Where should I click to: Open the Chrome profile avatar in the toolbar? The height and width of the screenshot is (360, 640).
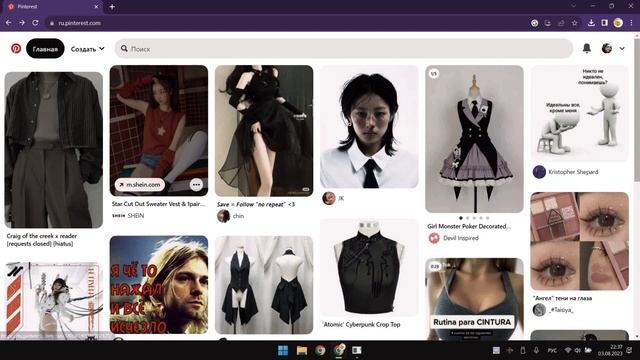[x=618, y=23]
